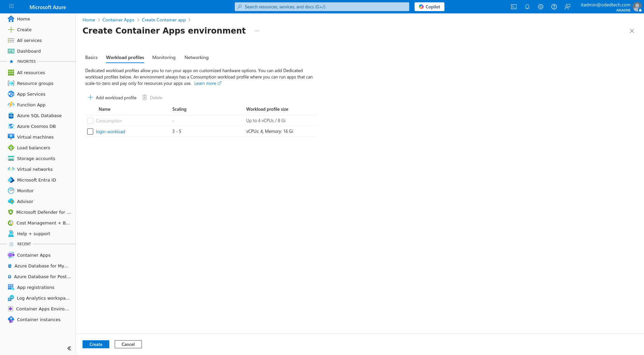Close the Create Container Apps environment pane
The height and width of the screenshot is (355, 644).
632,31
